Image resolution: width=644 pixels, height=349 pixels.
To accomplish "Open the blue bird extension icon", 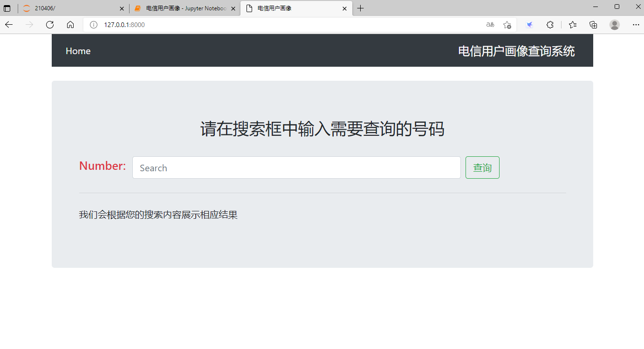I will click(x=529, y=25).
